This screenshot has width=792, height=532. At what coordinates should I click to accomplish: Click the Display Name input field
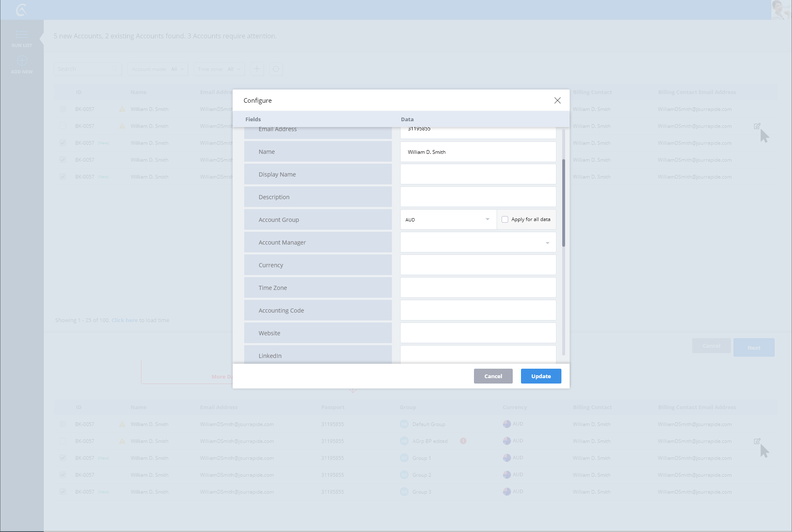tap(478, 174)
